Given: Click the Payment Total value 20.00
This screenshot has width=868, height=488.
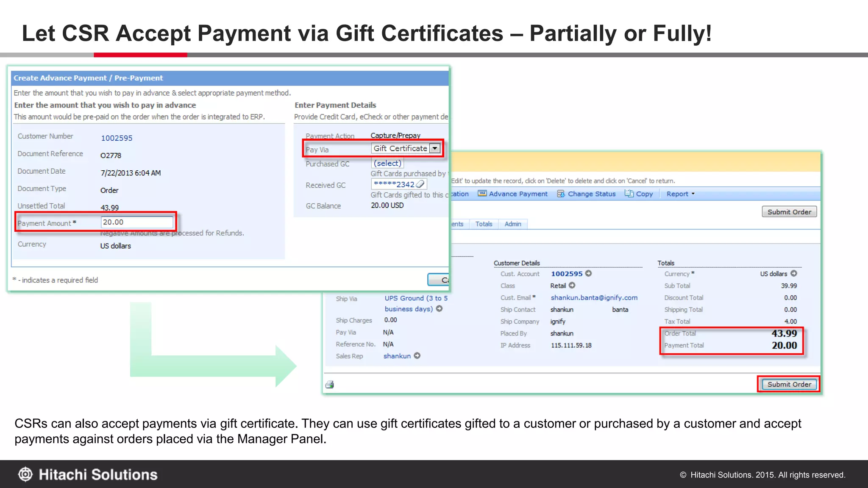Looking at the screenshot, I should 784,345.
